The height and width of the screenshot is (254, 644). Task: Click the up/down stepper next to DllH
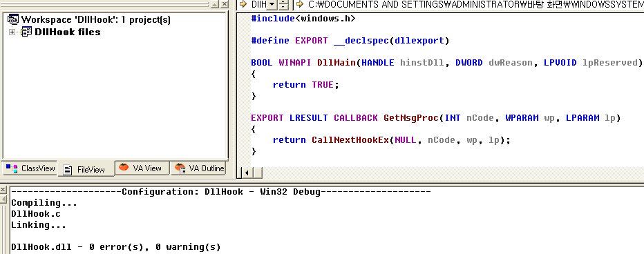[284, 5]
